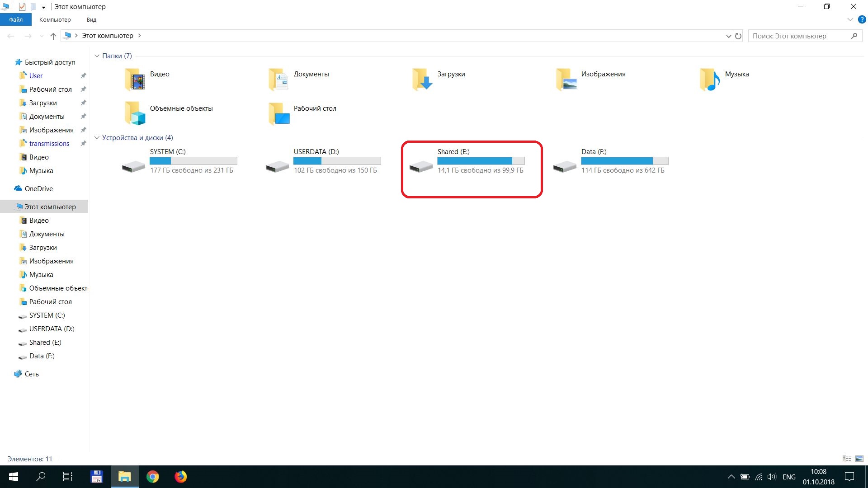The image size is (868, 488).
Task: Open the SYSTEM (C:) drive icon
Action: pos(133,167)
